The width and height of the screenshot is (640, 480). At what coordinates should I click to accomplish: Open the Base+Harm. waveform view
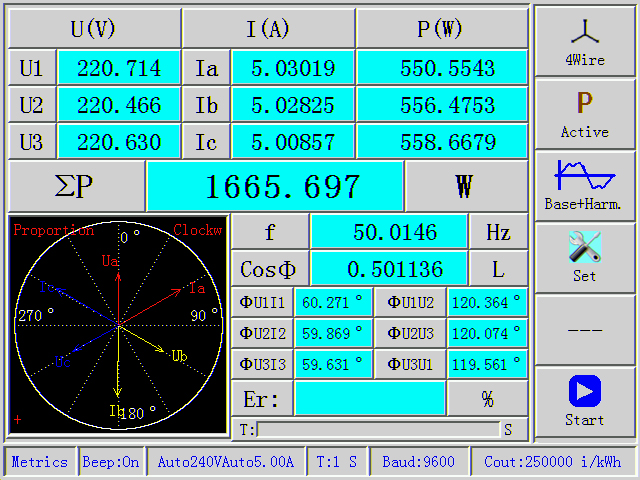pos(584,185)
